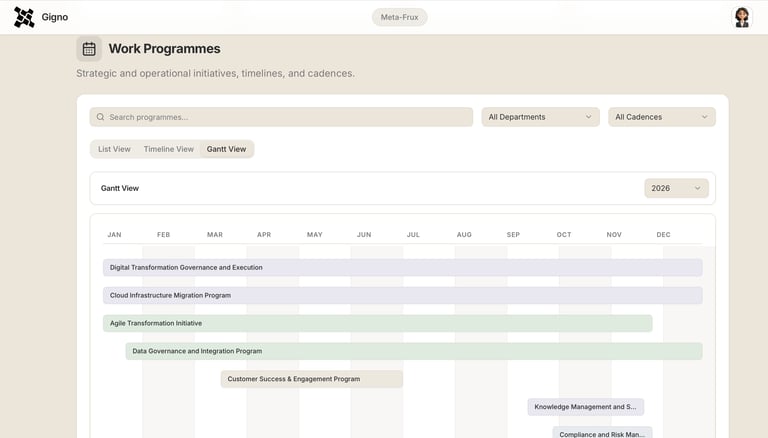Click the Meta-Frux workspace button
768x438 pixels.
coord(399,17)
